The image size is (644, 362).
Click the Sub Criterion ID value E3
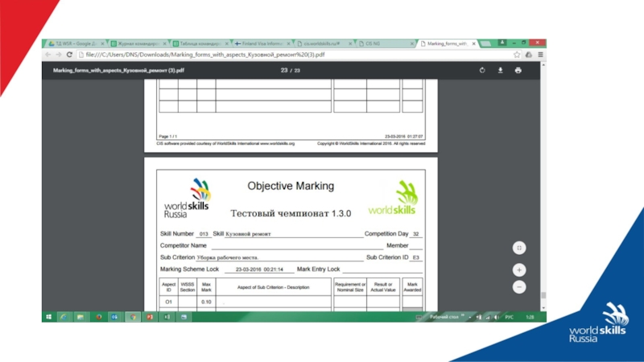(416, 257)
